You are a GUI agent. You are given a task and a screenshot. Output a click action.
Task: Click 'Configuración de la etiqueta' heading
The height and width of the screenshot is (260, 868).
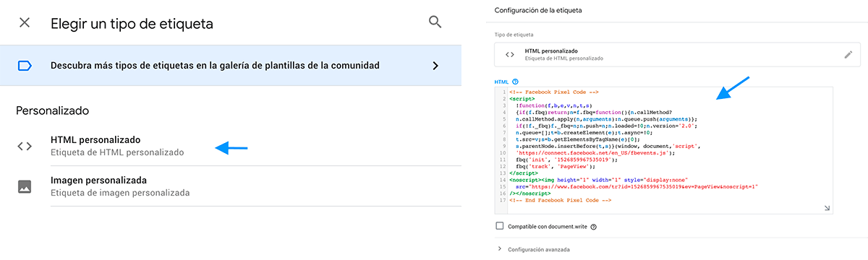[x=538, y=10]
